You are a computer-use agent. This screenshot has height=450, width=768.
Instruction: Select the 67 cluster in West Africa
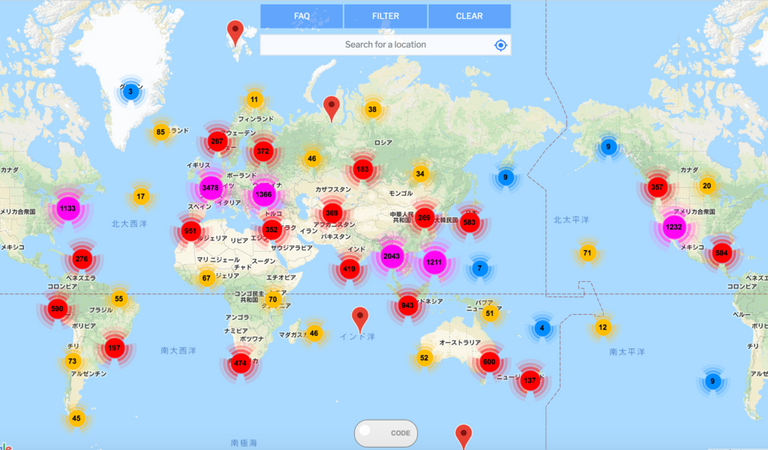coord(206,278)
